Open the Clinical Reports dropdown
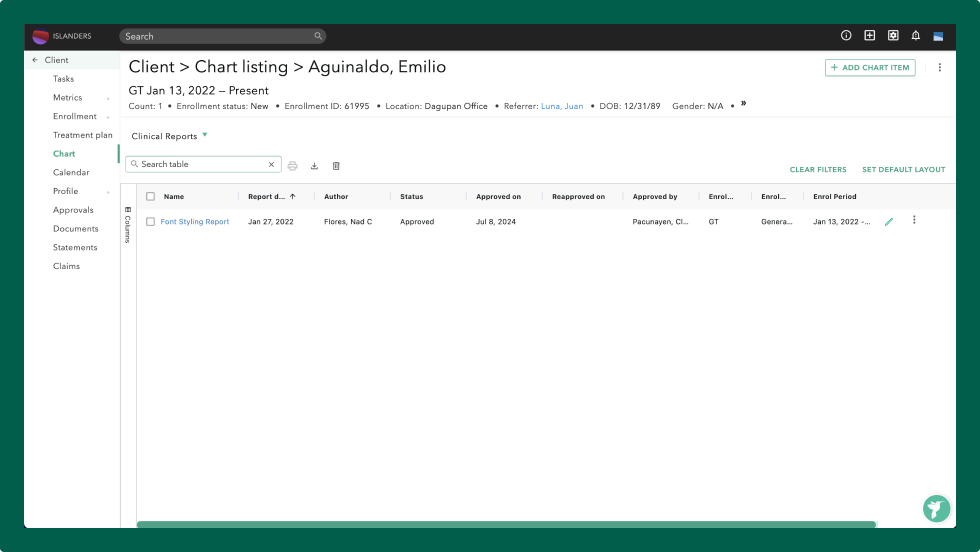This screenshot has width=980, height=552. click(x=169, y=136)
